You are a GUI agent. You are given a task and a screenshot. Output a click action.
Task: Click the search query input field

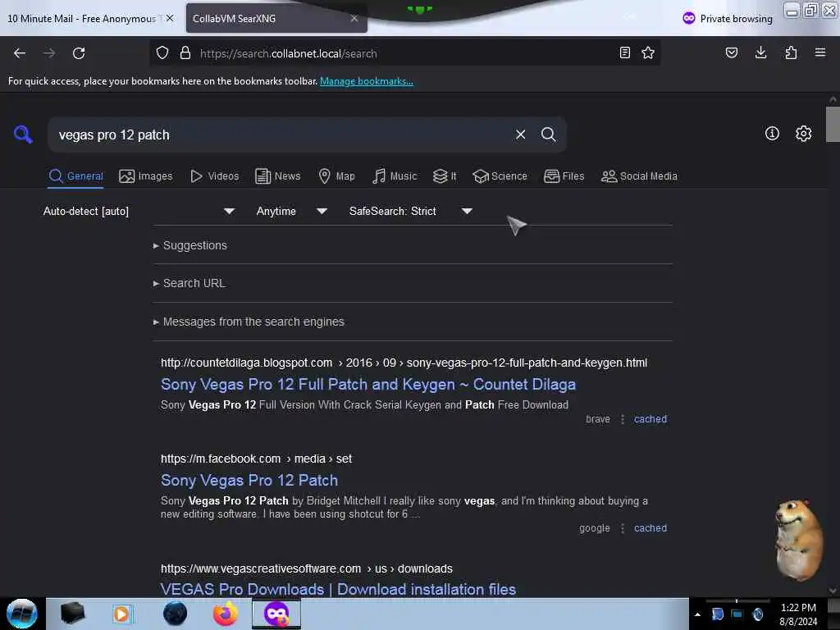pyautogui.click(x=281, y=135)
